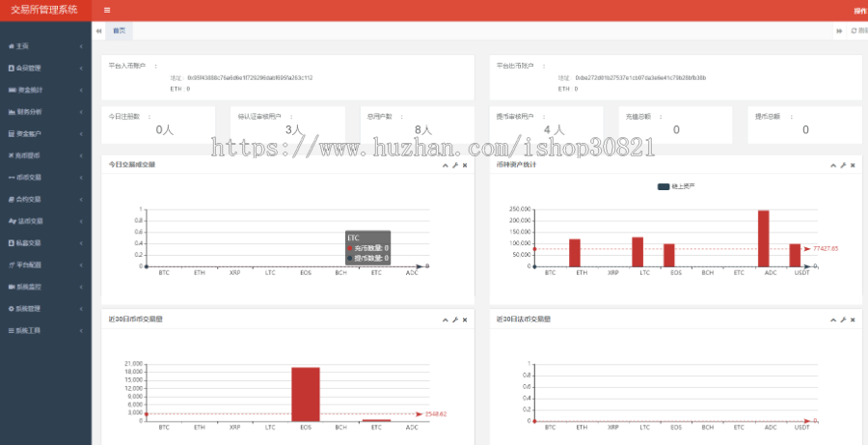Click the hamburger menu icon in red header

click(x=107, y=11)
